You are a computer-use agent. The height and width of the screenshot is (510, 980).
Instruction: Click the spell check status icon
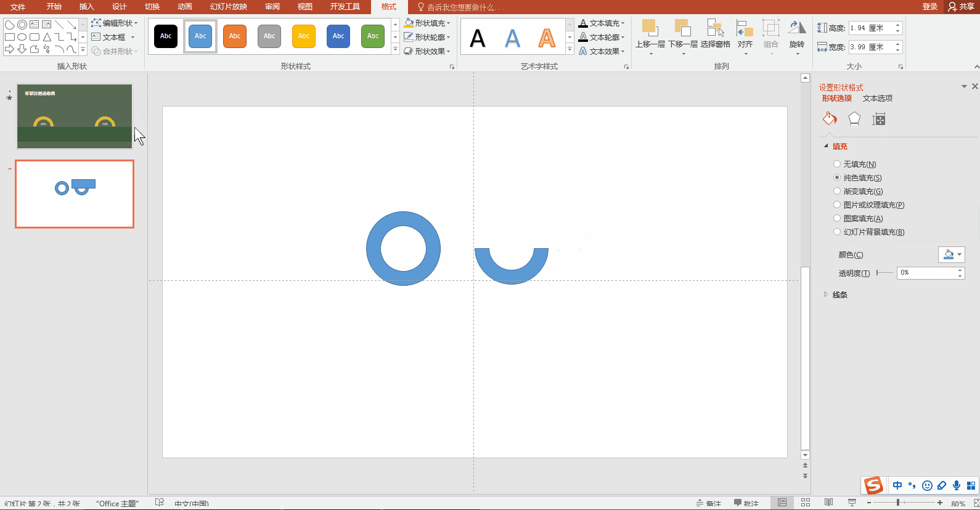click(x=160, y=503)
